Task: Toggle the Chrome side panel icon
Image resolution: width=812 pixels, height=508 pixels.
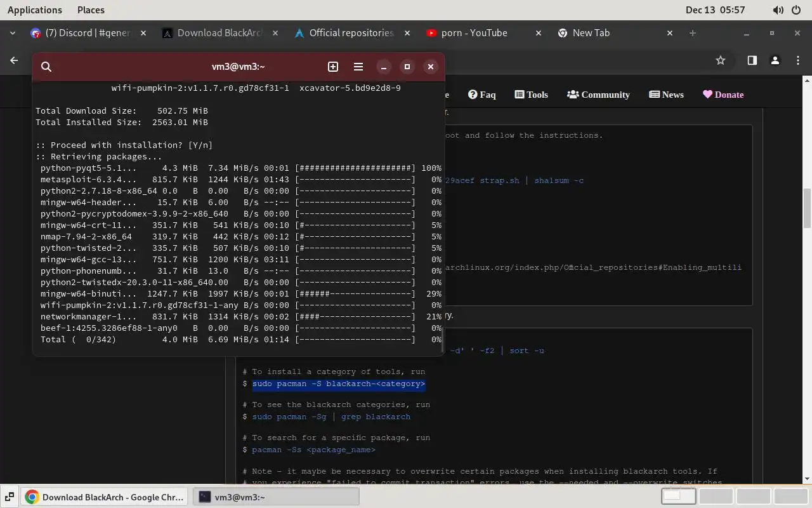Action: tap(752, 60)
